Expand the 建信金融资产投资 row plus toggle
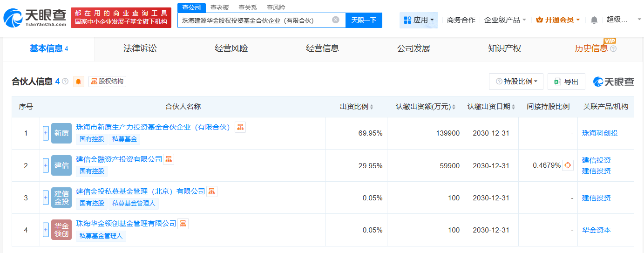644x253 pixels. [x=46, y=165]
